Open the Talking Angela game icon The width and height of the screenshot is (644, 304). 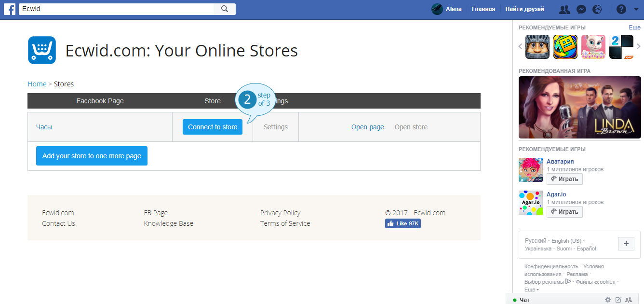point(593,47)
